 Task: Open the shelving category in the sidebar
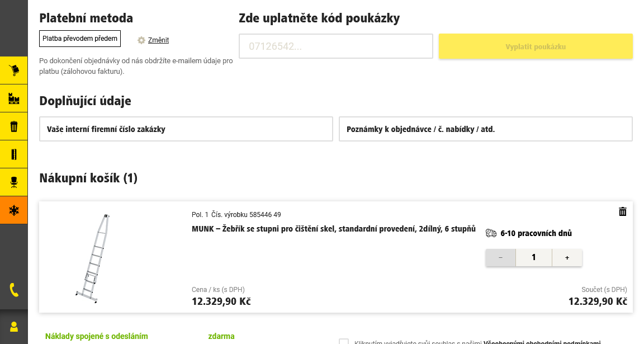click(x=14, y=98)
